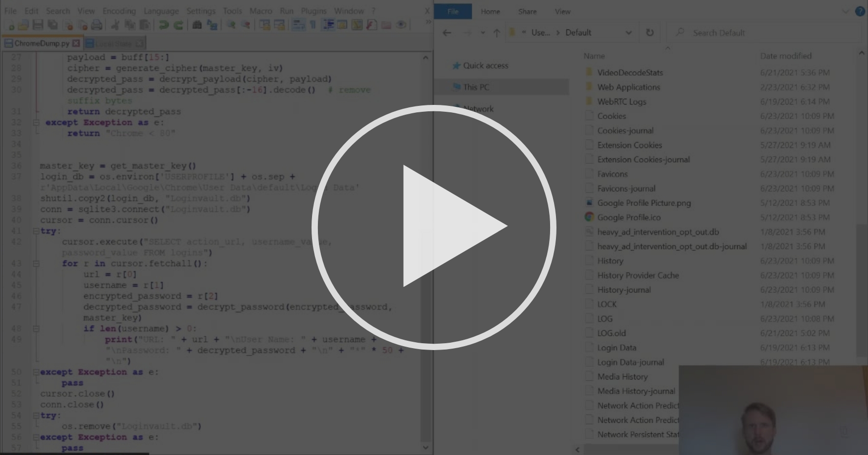868x455 pixels.
Task: Toggle the file Monitoring eye icon
Action: [401, 25]
